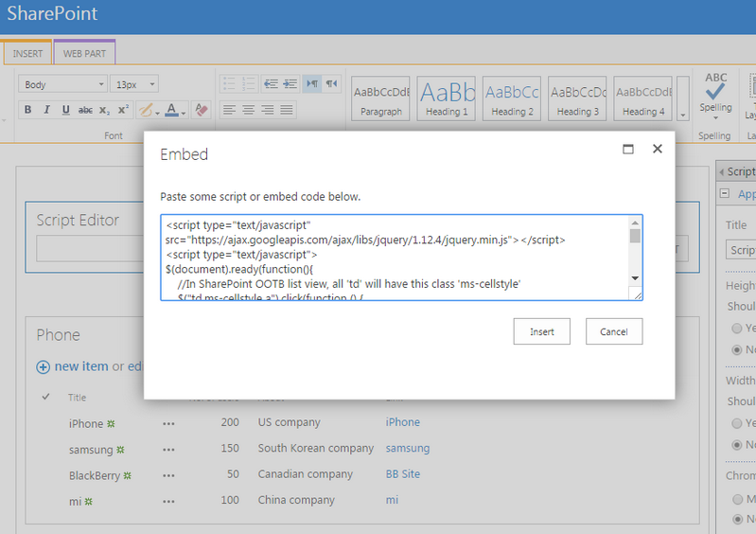Screen dimensions: 756x534
Task: Select the BlackBerry item title
Action: click(95, 475)
